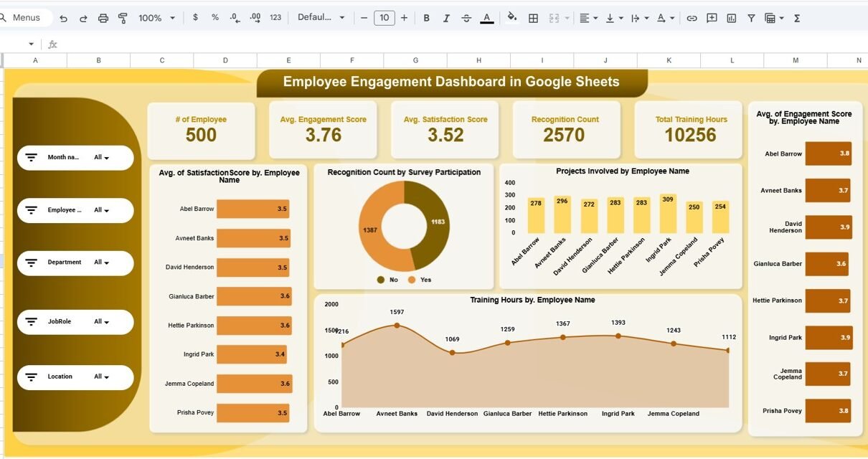Click the Undo icon in the toolbar
The height and width of the screenshot is (459, 868).
[x=63, y=18]
